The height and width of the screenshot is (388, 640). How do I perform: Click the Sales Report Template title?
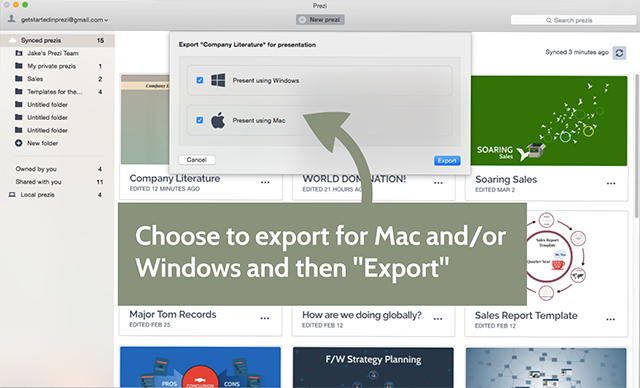click(x=526, y=316)
